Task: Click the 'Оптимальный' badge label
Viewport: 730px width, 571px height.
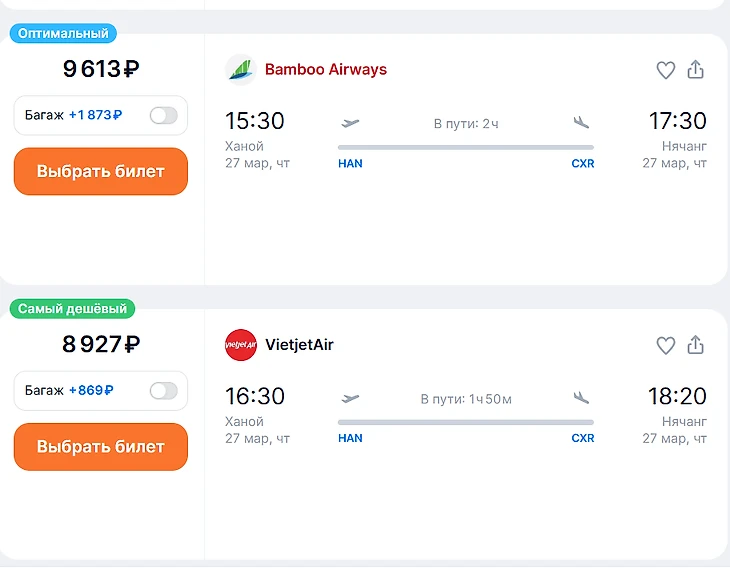Action: [x=63, y=33]
